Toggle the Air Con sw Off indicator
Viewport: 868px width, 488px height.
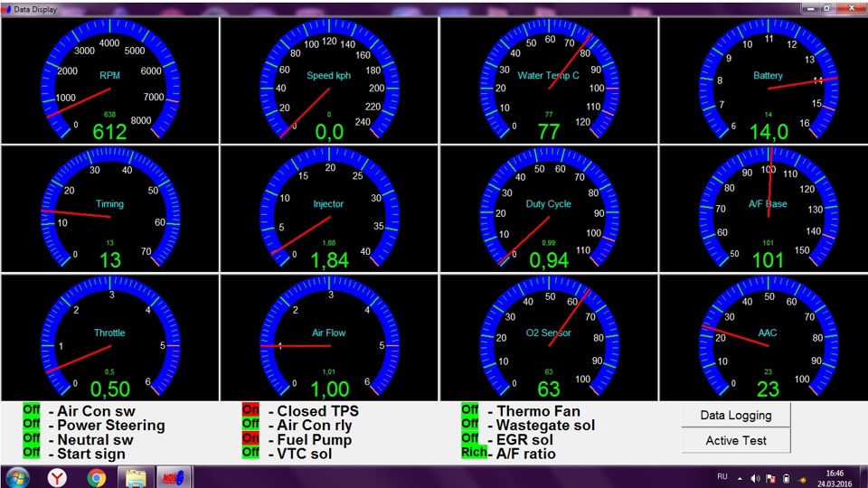(32, 410)
